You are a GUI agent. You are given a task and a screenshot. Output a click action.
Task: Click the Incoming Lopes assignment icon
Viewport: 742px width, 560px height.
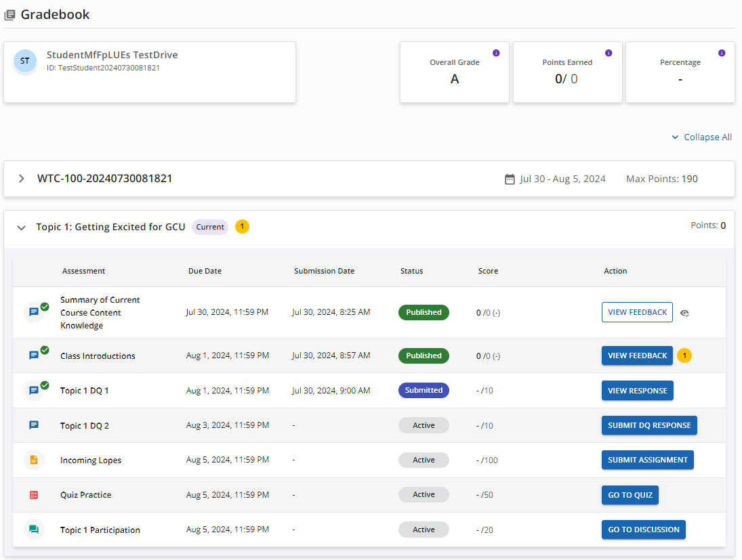click(34, 460)
